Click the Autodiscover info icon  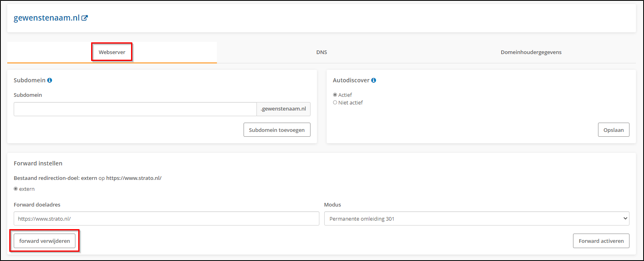pyautogui.click(x=373, y=80)
